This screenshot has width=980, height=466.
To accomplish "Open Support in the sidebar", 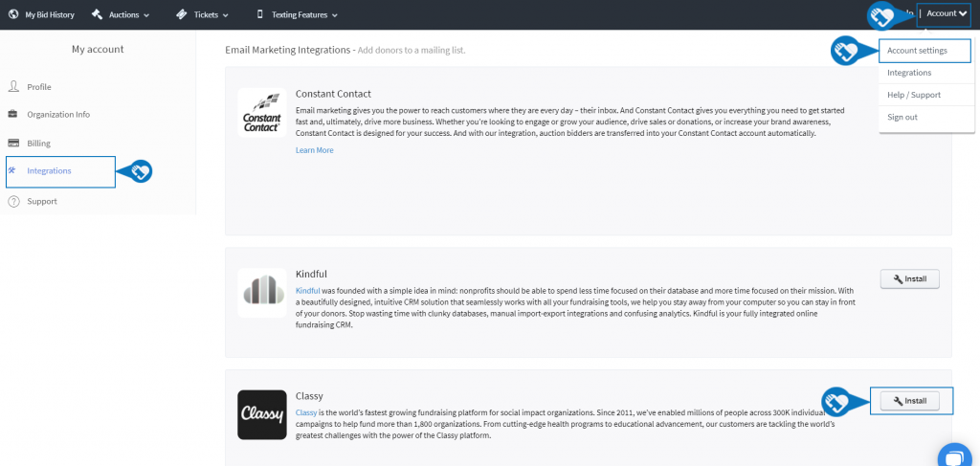I will pyautogui.click(x=42, y=201).
